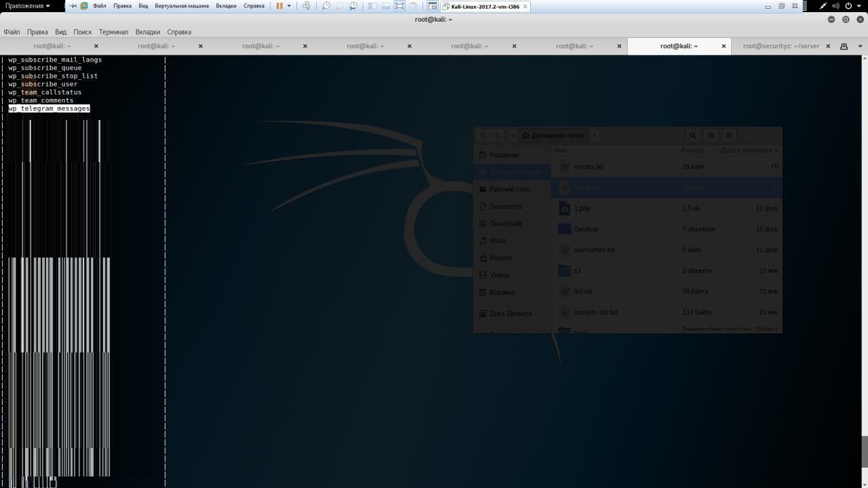Viewport: 868px width, 488px height.
Task: Open VMware Файл menu in top bar
Action: click(100, 5)
